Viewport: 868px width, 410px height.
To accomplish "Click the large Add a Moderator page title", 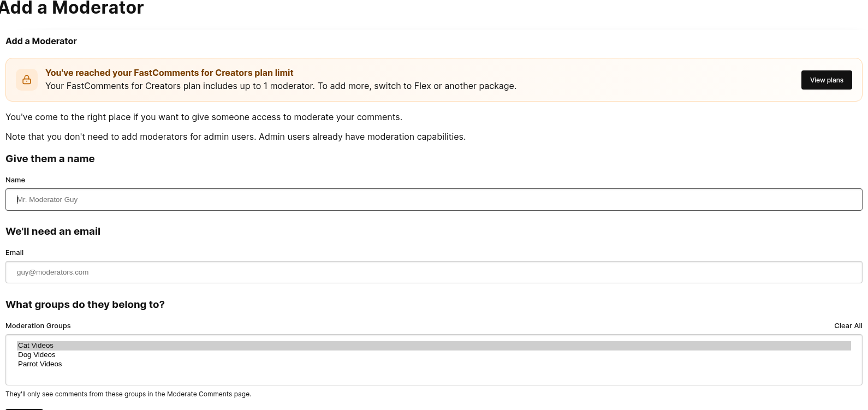I will [x=72, y=8].
